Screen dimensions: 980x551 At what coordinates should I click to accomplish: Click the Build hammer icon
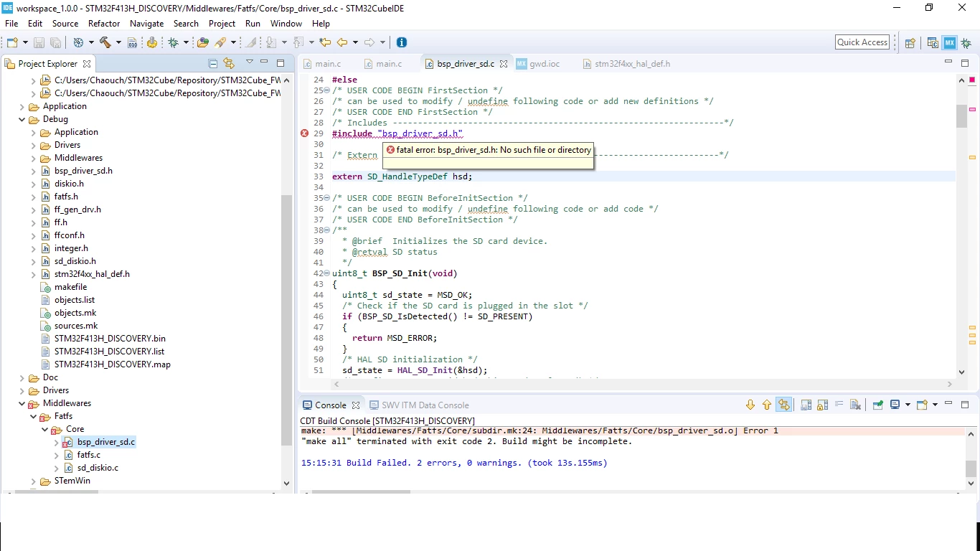(105, 42)
